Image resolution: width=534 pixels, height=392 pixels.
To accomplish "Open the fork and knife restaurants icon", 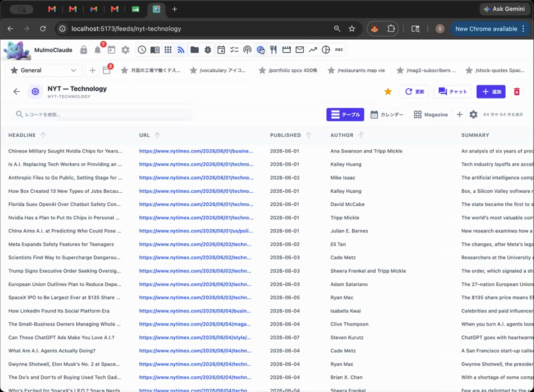I will [273, 50].
